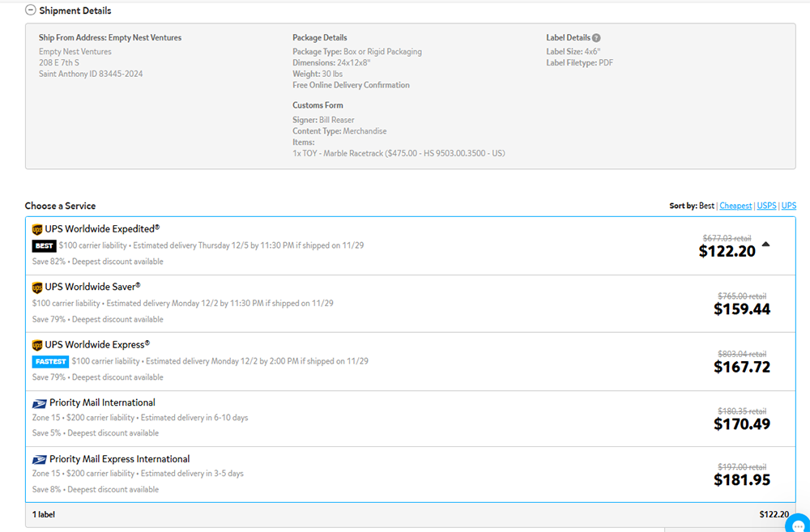Click the $122.20 Expedited price
This screenshot has width=810, height=532.
click(x=727, y=251)
